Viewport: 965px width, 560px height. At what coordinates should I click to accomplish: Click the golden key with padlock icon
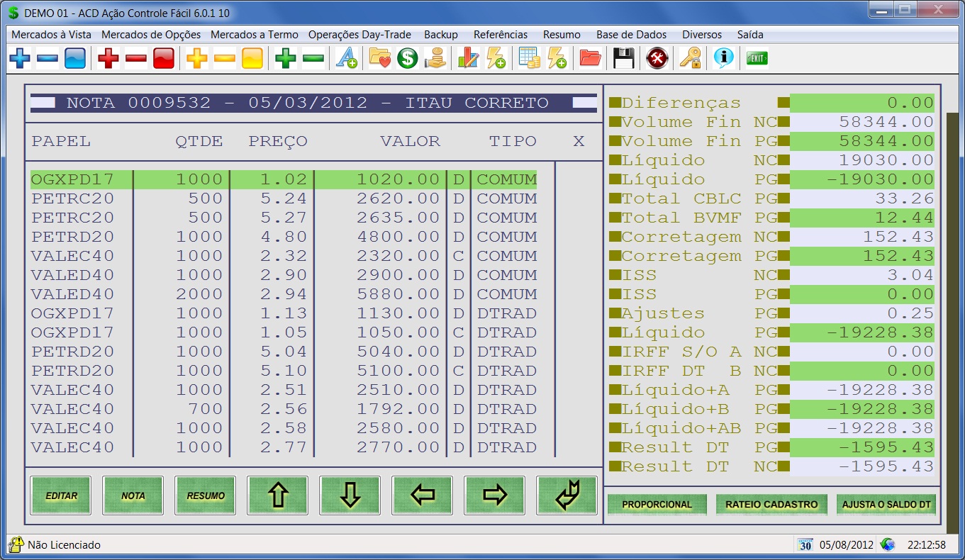click(x=690, y=59)
